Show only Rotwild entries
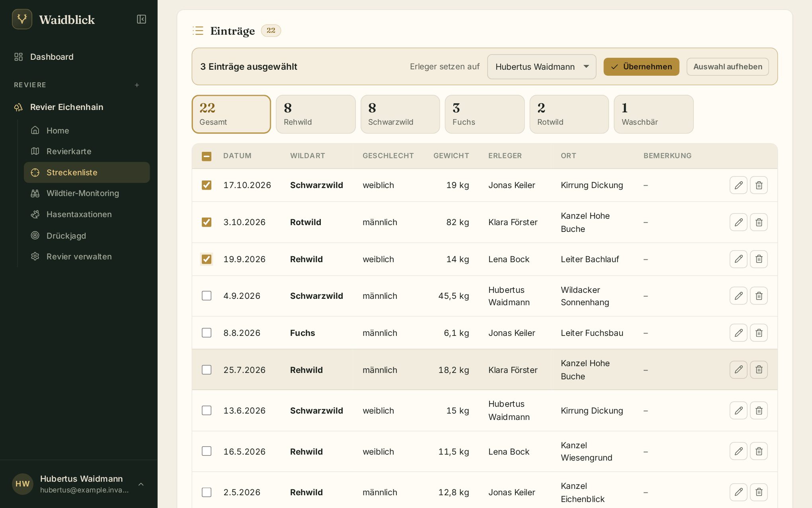The width and height of the screenshot is (812, 508). click(x=569, y=114)
